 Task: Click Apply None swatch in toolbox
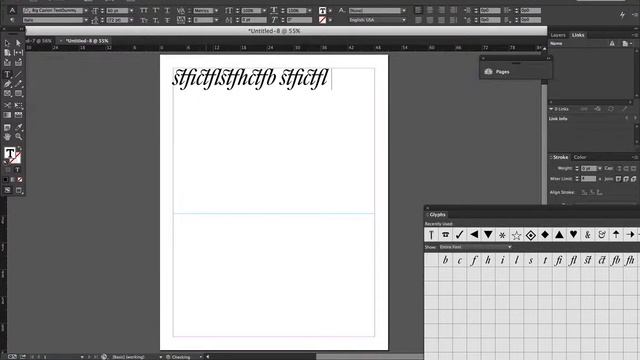pos(20,180)
